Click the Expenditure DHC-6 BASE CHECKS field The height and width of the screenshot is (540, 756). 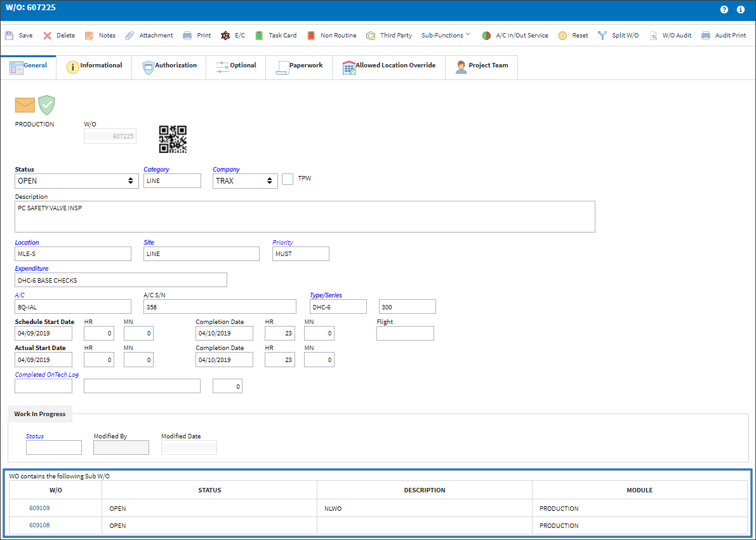[x=121, y=280]
